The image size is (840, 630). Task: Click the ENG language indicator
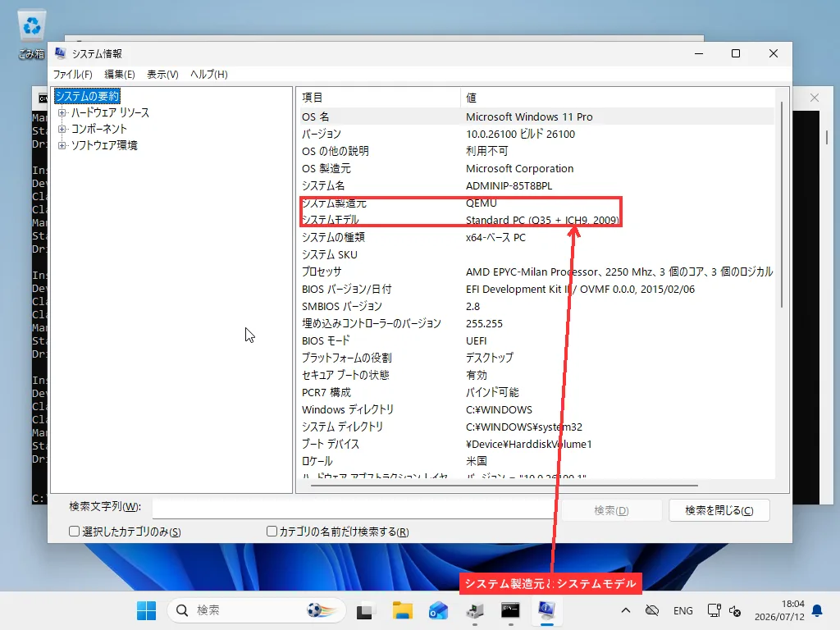683,610
